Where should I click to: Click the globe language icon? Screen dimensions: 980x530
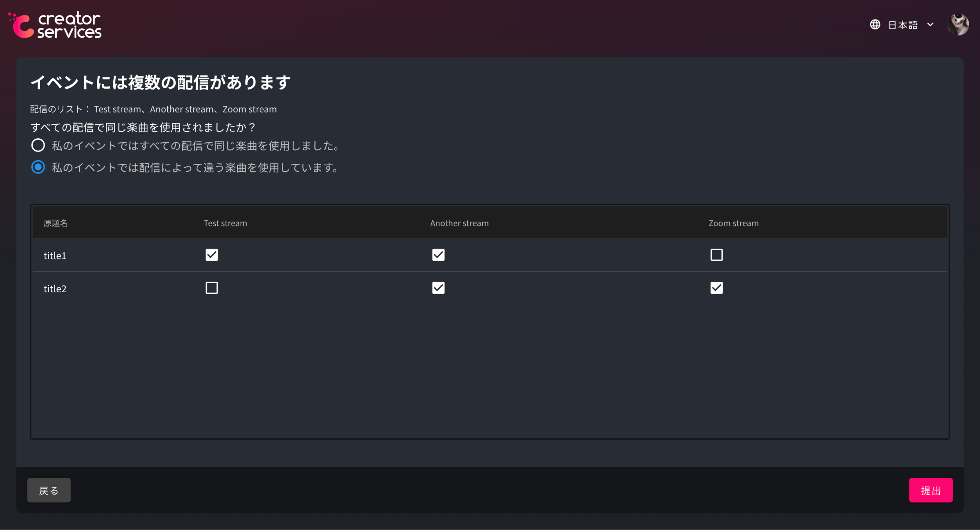[875, 25]
